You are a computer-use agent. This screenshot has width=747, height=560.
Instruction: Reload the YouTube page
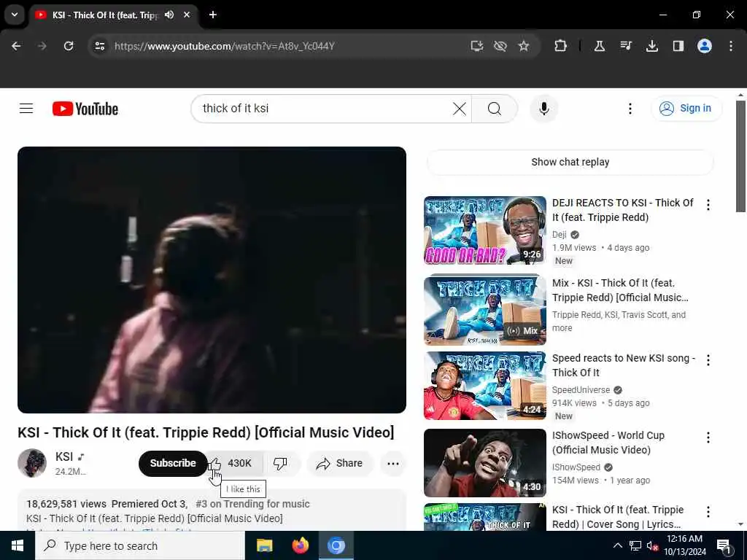[69, 46]
